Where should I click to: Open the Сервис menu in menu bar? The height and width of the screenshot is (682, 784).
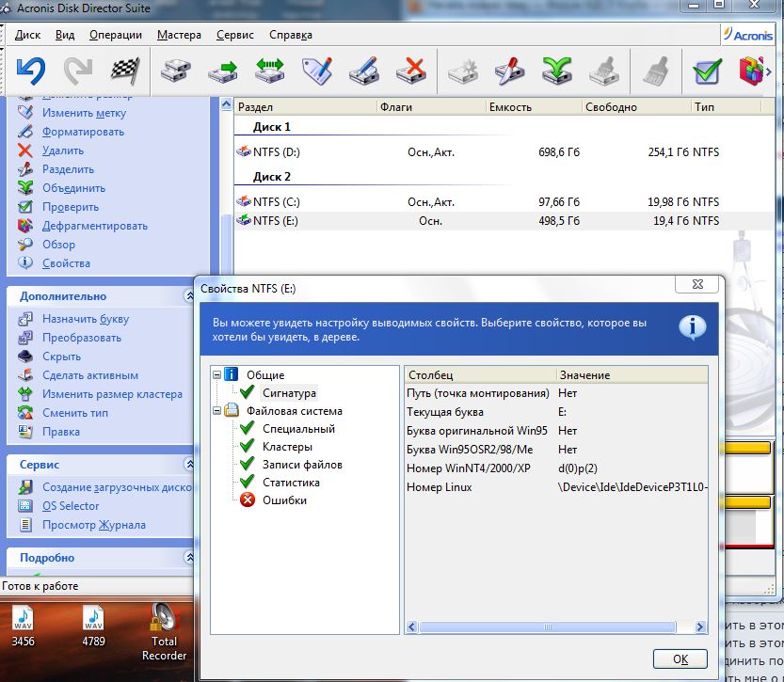click(235, 35)
